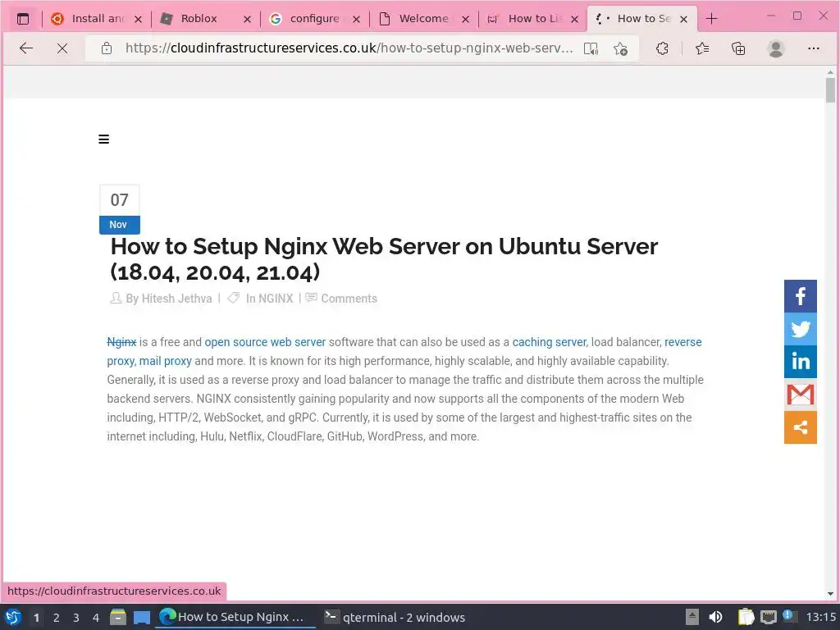840x630 pixels.
Task: Open the clipboard tray icon
Action: [746, 617]
